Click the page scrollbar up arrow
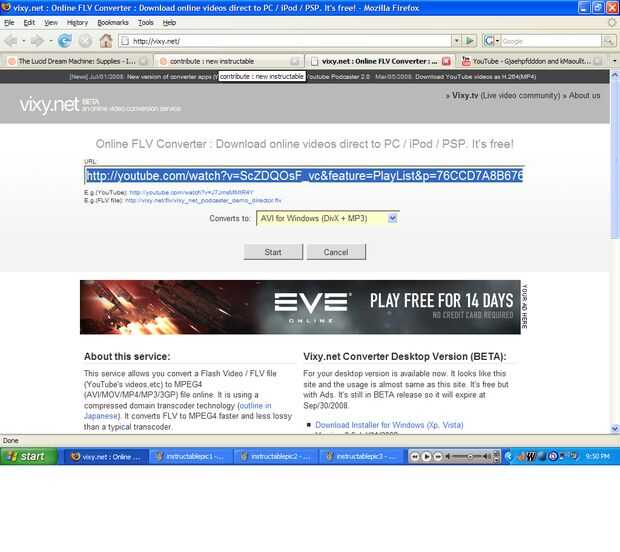Screen dimensions: 620x552 click(x=615, y=75)
